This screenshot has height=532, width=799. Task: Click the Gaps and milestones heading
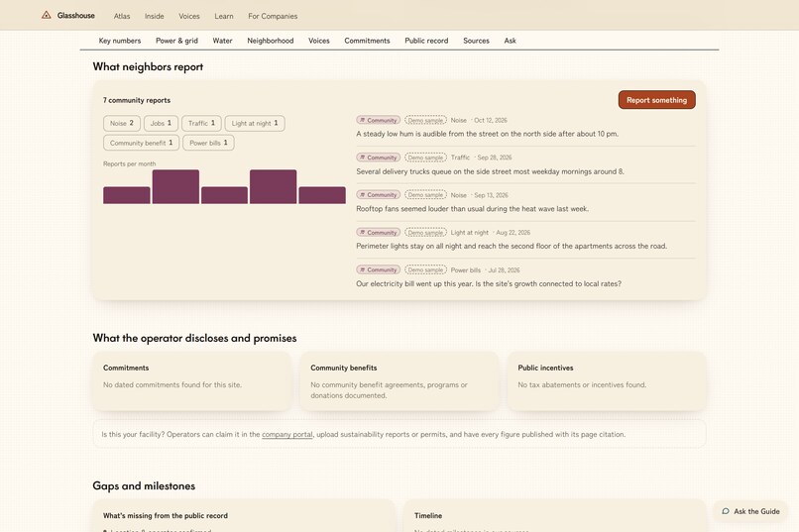point(144,485)
